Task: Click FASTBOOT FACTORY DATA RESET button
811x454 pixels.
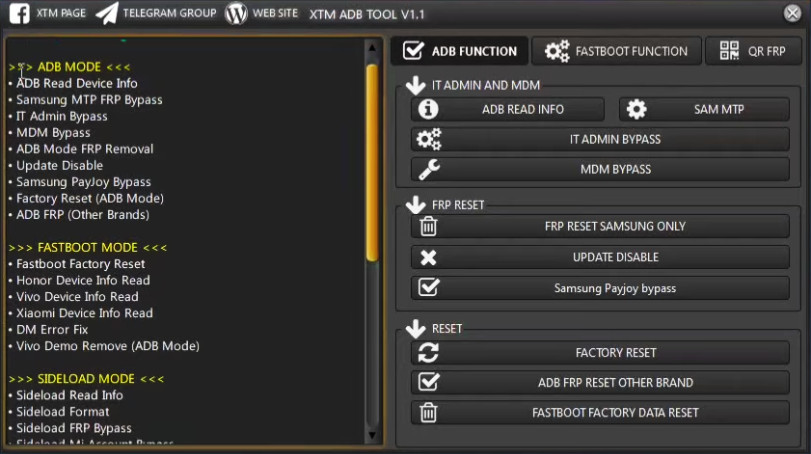Action: pyautogui.click(x=600, y=413)
